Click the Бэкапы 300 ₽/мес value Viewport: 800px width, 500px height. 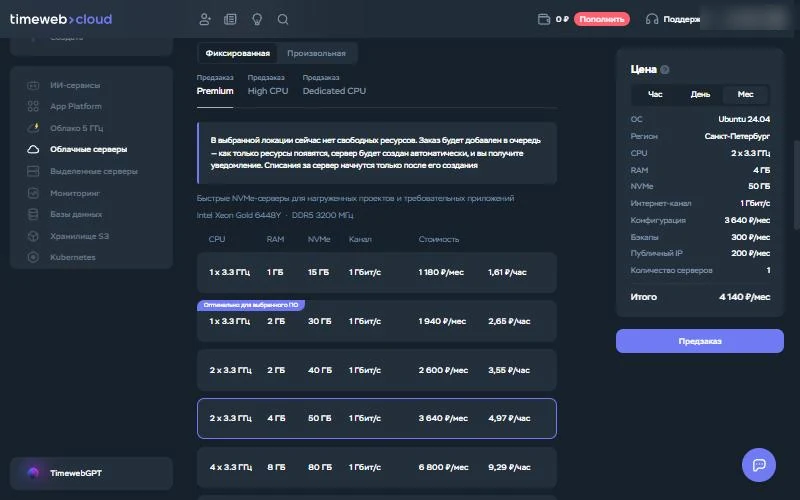pos(750,237)
